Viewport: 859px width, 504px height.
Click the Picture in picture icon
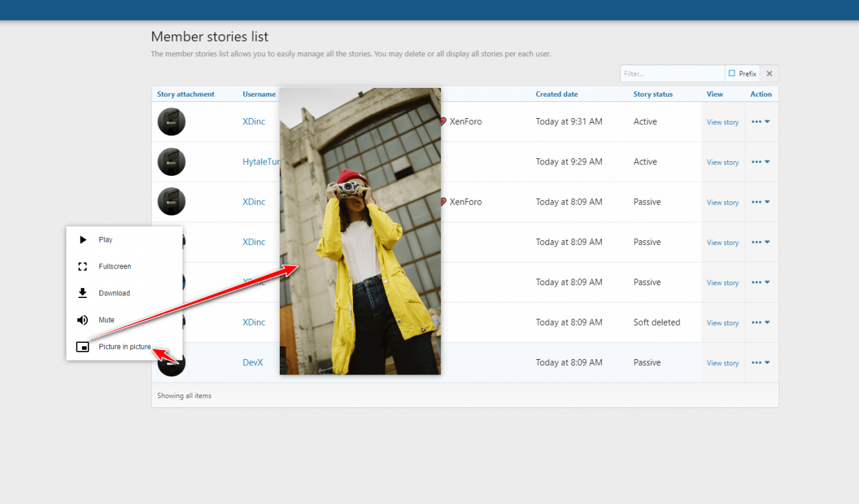[x=83, y=347]
